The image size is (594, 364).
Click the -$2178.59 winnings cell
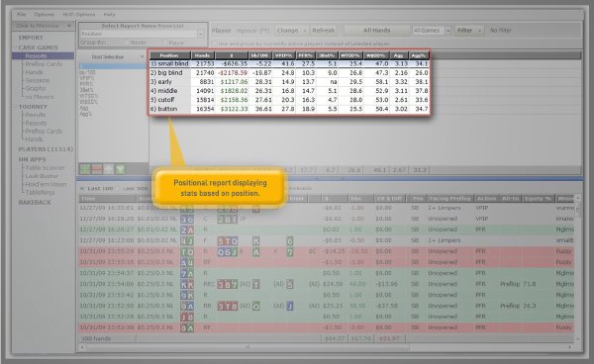[233, 73]
